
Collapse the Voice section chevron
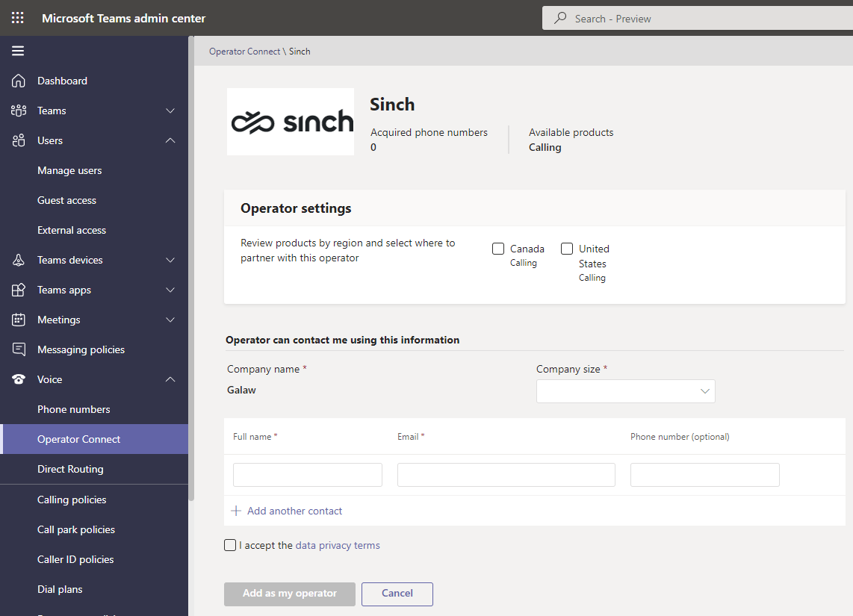click(x=170, y=379)
